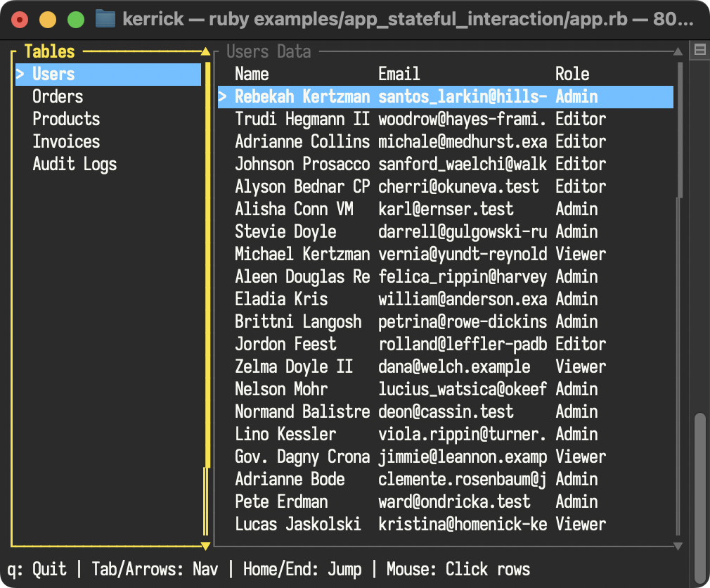
Task: Select the Adrianne Bode row
Action: pos(446,479)
